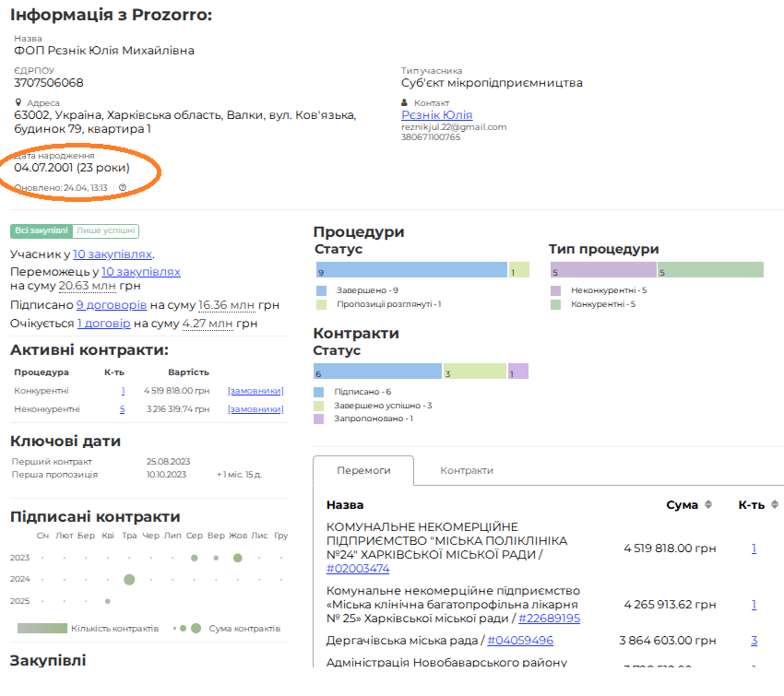Click the map pin icon next to Адреса
Screen dimensions: 784x696
click(x=18, y=103)
